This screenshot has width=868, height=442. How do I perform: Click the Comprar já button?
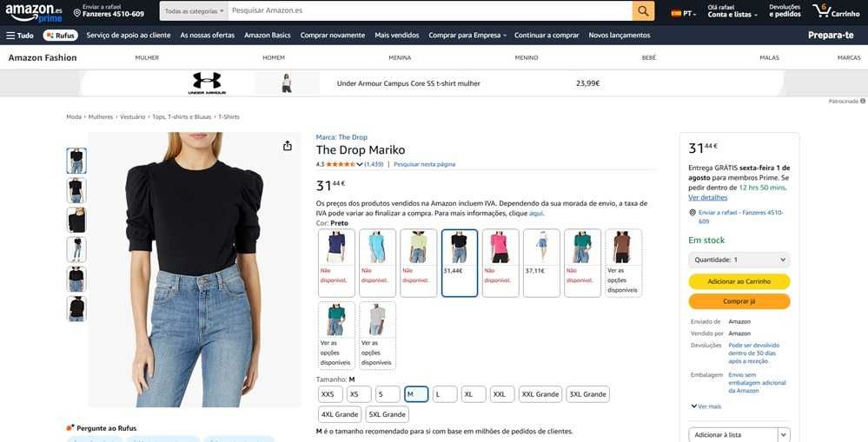click(x=739, y=301)
